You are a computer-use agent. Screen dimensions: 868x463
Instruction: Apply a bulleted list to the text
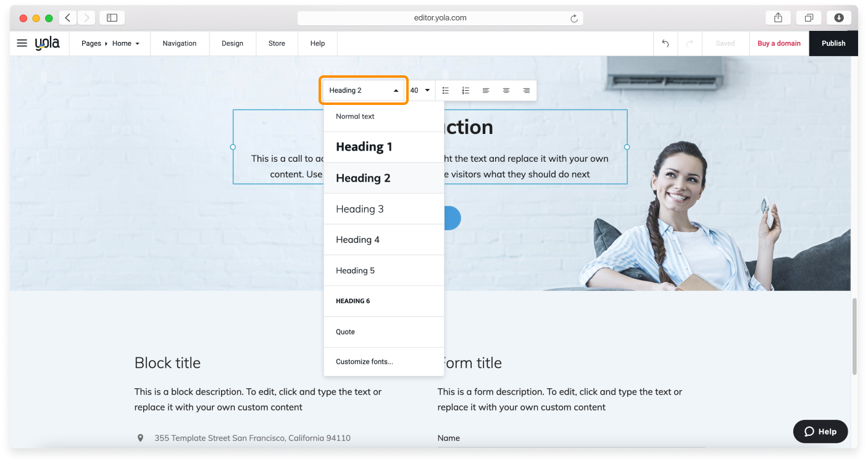point(445,90)
